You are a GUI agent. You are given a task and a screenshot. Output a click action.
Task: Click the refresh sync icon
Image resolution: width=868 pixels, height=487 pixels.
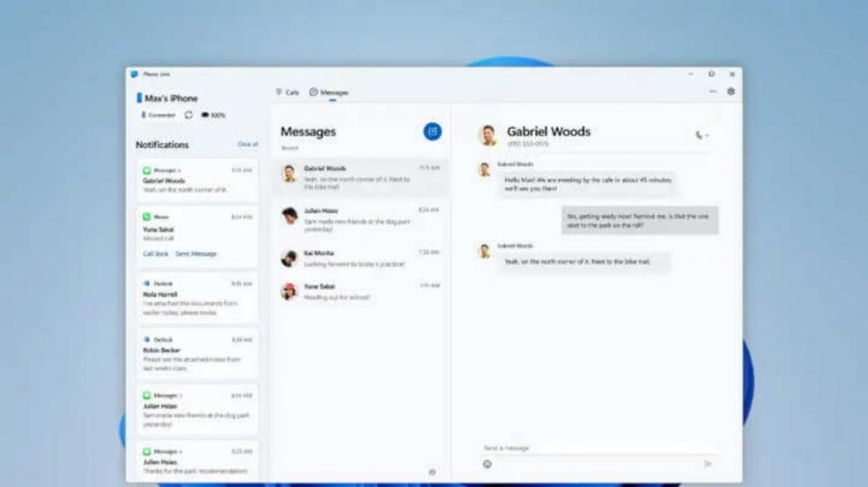coord(188,115)
